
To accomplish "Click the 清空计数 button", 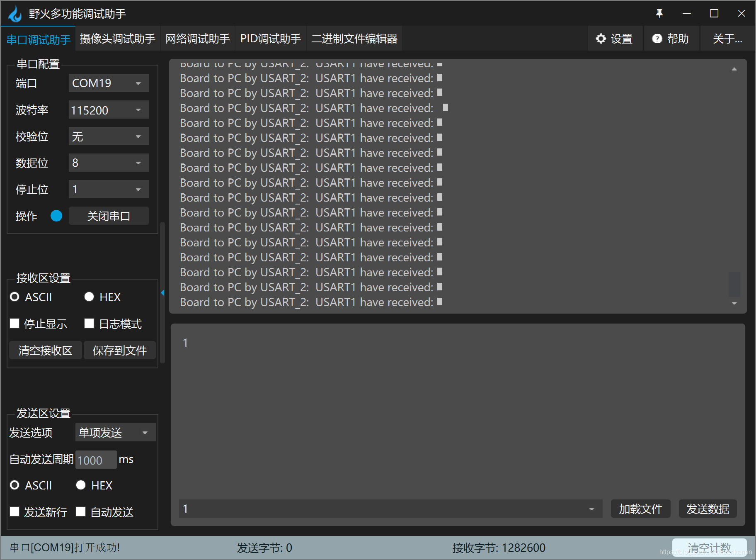I will tap(709, 548).
